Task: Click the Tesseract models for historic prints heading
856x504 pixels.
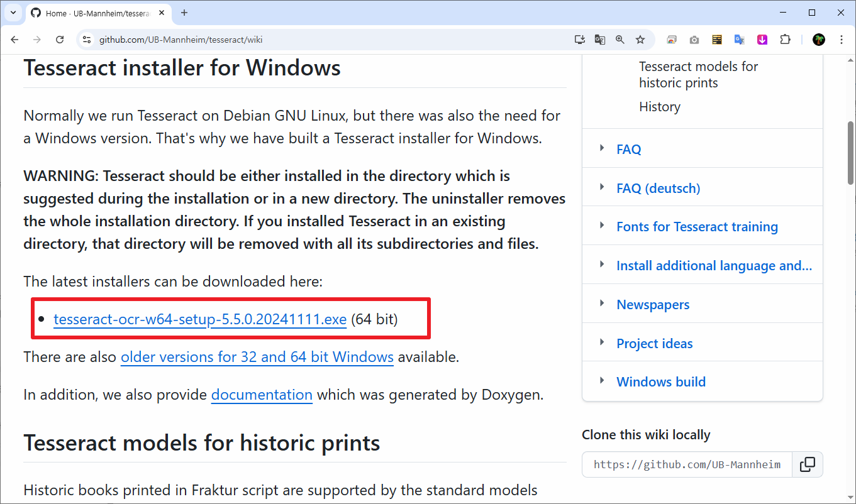Action: point(202,442)
